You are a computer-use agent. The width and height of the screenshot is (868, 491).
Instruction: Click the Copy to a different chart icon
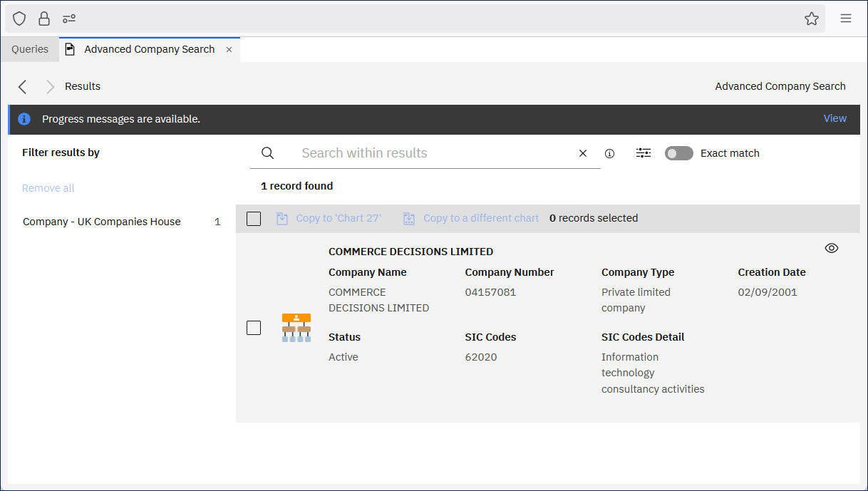pyautogui.click(x=409, y=219)
